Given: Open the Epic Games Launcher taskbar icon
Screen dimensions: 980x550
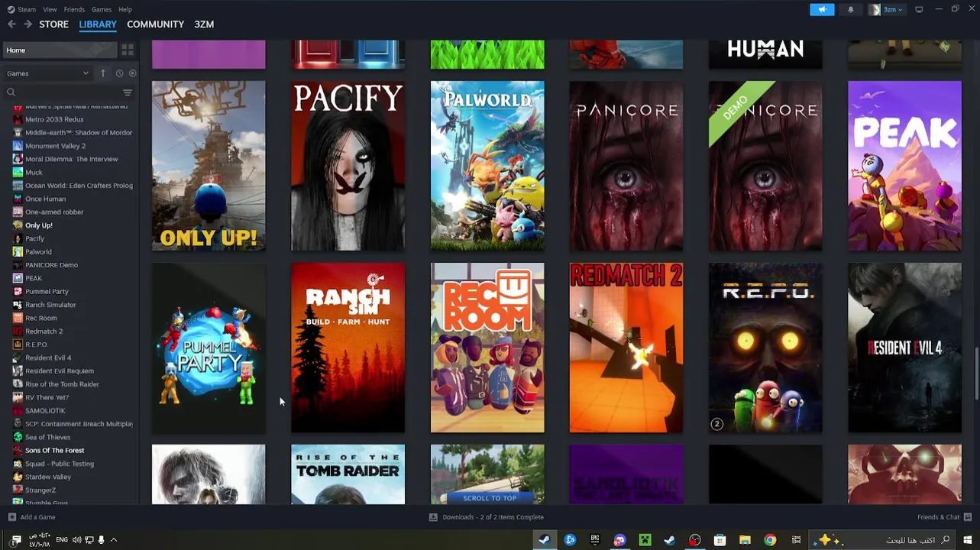Looking at the screenshot, I should pyautogui.click(x=595, y=540).
